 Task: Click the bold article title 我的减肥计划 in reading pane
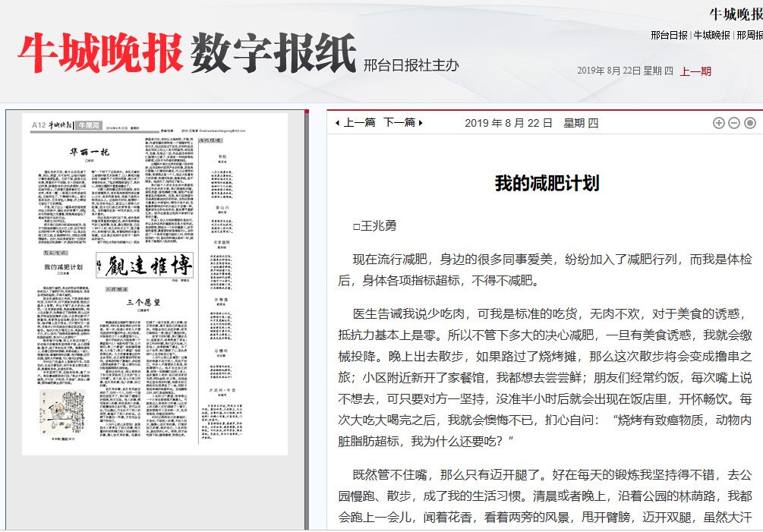pyautogui.click(x=547, y=184)
